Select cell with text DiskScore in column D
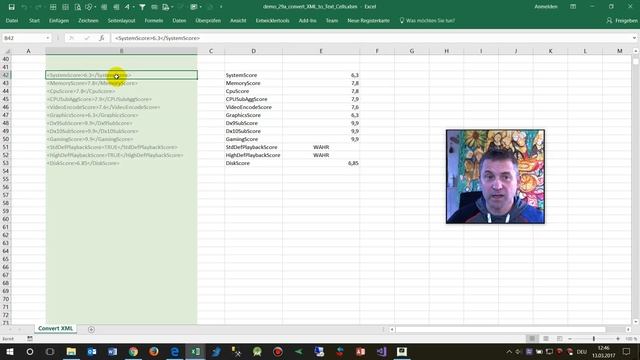Screen dimensions: 640x360 pyautogui.click(x=253, y=163)
